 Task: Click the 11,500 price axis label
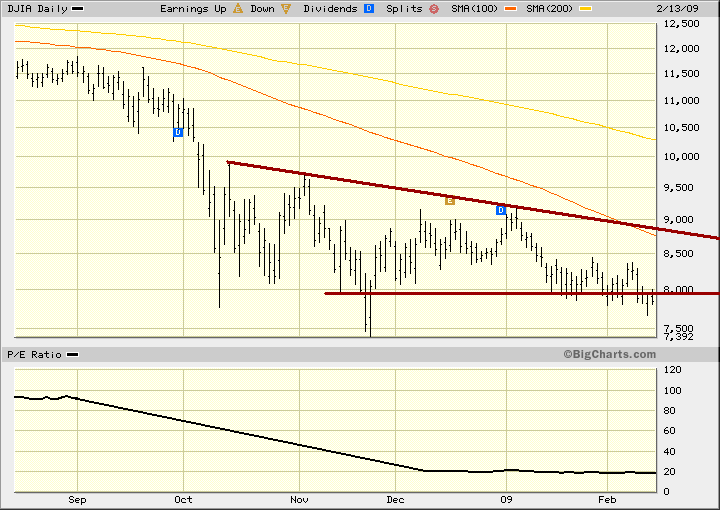click(x=681, y=73)
